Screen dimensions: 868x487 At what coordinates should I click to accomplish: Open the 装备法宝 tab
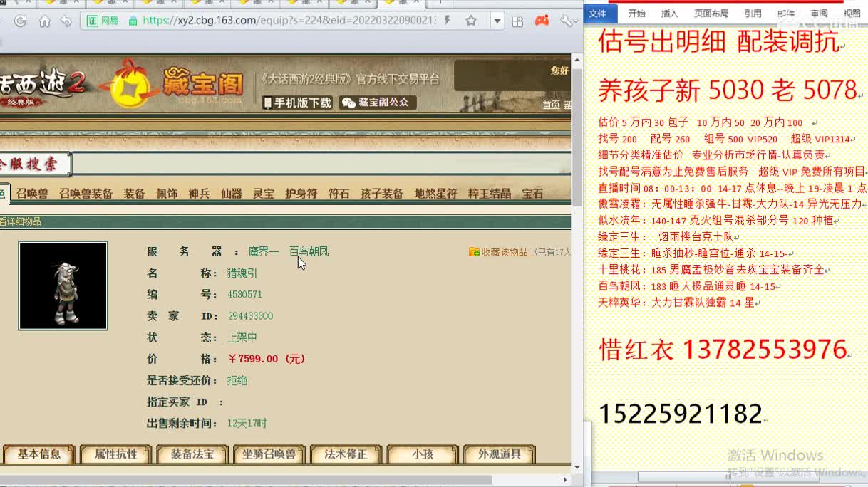(192, 454)
